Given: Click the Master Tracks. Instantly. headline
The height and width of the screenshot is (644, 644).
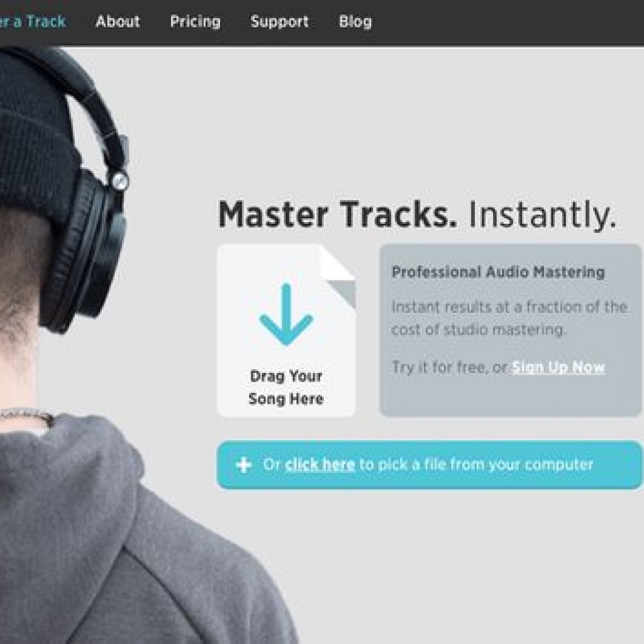Looking at the screenshot, I should [418, 214].
